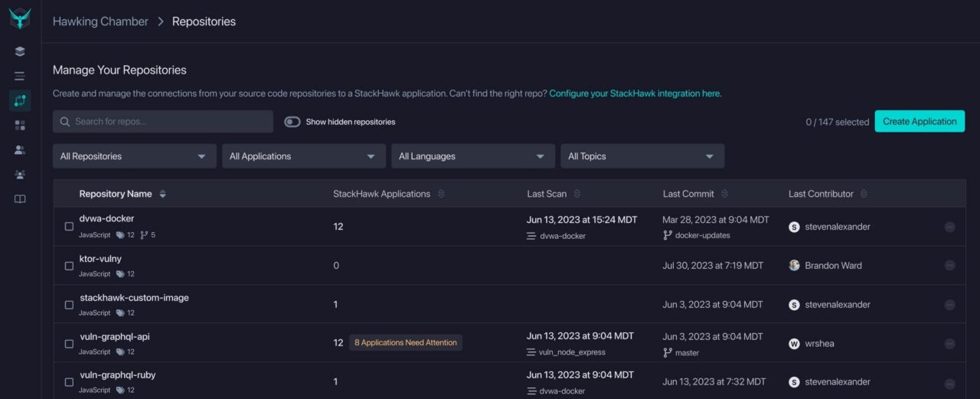Click the branch icon of dvwa-docker

pyautogui.click(x=144, y=234)
